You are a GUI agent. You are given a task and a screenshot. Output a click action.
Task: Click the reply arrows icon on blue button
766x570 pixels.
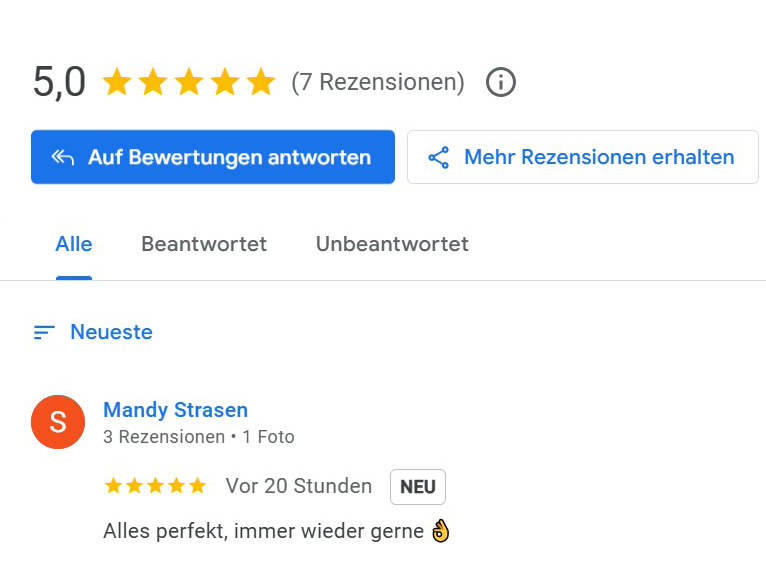(63, 157)
